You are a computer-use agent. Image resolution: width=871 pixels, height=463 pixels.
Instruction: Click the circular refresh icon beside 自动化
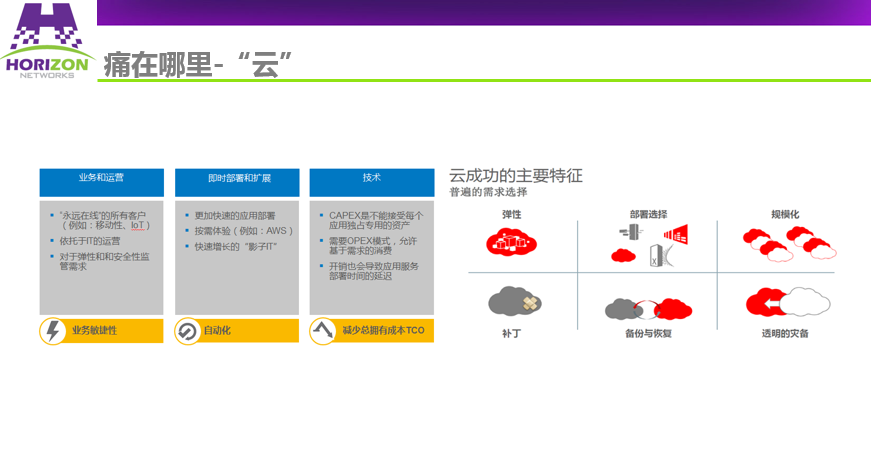click(187, 330)
